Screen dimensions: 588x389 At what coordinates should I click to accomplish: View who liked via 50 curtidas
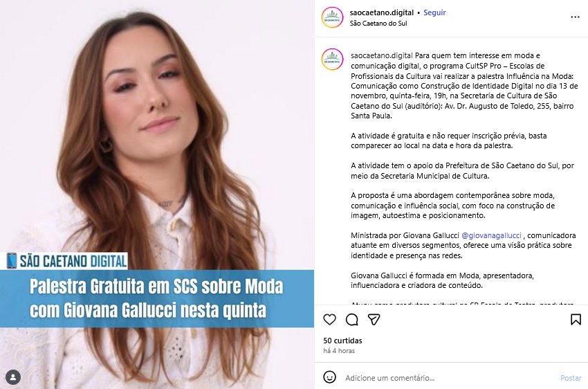[x=342, y=341]
